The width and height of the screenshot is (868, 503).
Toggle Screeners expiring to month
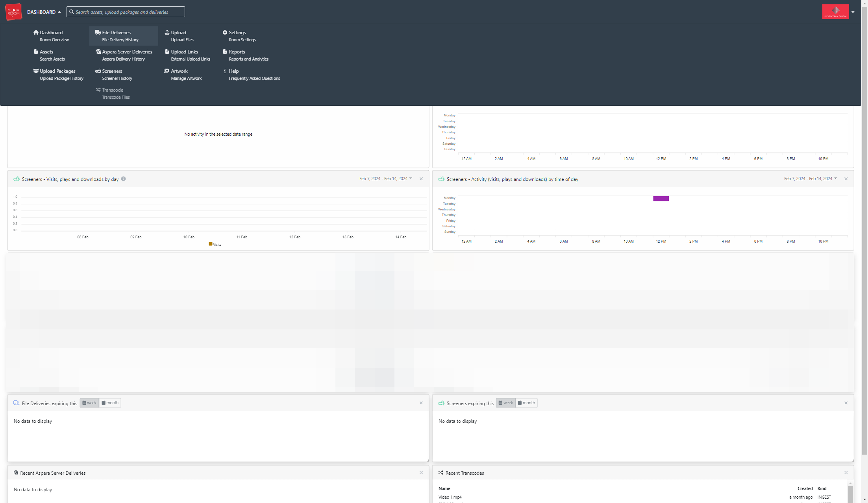526,403
